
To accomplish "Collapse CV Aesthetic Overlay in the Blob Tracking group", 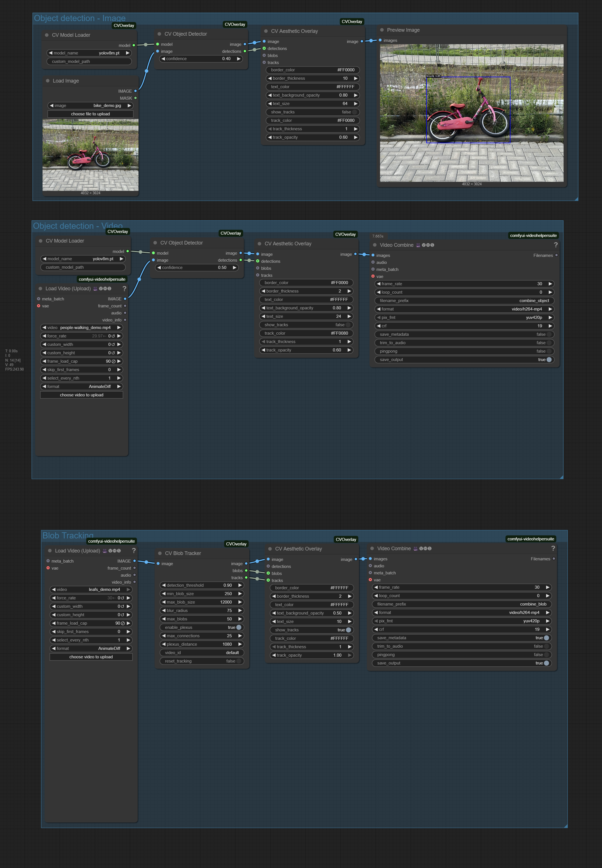I will pyautogui.click(x=270, y=549).
